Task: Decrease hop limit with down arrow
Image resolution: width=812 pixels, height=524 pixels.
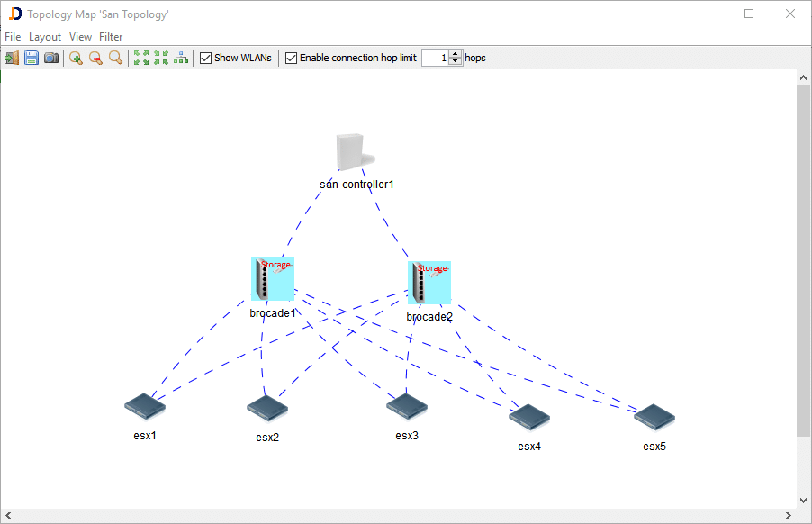Action: pyautogui.click(x=456, y=62)
